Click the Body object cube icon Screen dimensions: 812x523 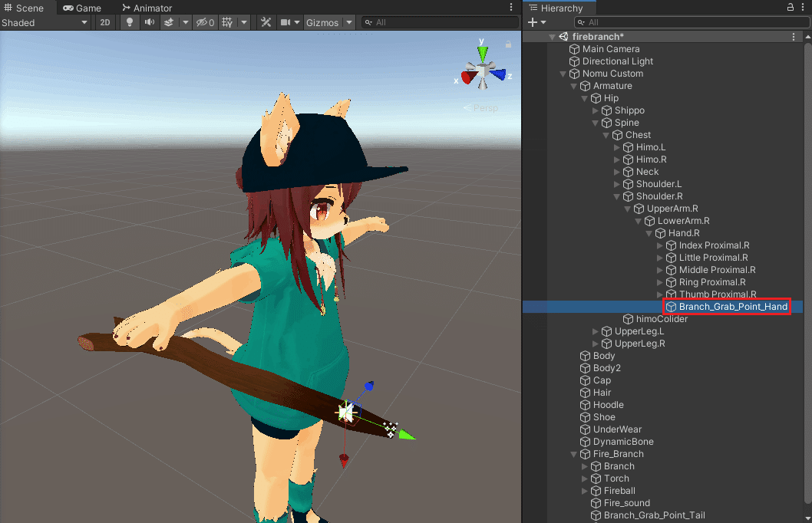(x=585, y=356)
